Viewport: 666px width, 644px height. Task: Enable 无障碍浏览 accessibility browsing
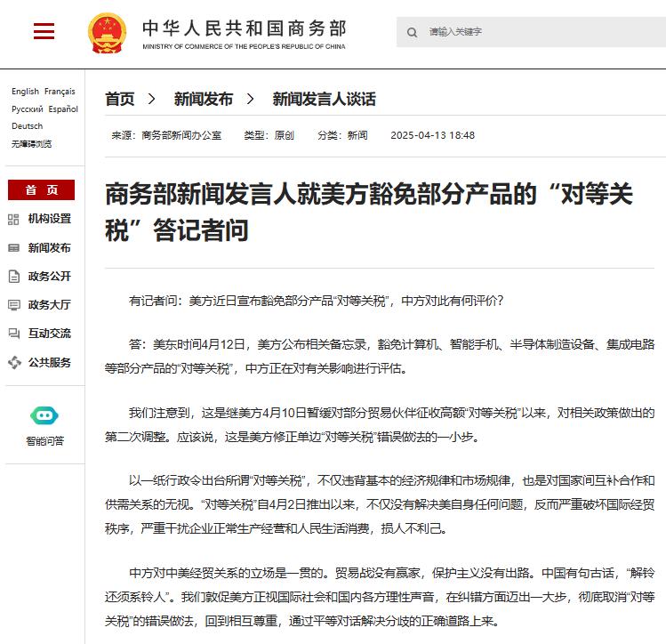coord(31,143)
